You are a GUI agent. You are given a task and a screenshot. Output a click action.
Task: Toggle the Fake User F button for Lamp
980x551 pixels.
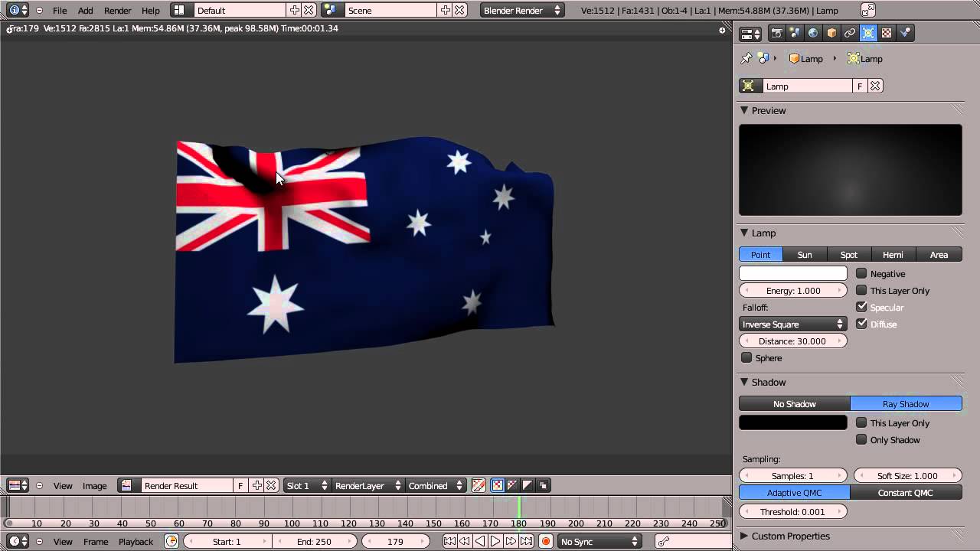pyautogui.click(x=860, y=86)
